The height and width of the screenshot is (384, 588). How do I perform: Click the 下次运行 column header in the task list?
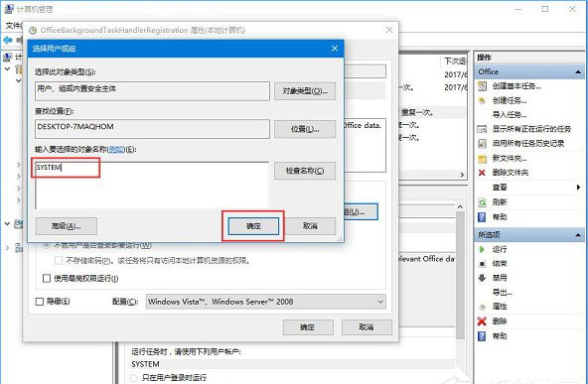[455, 61]
